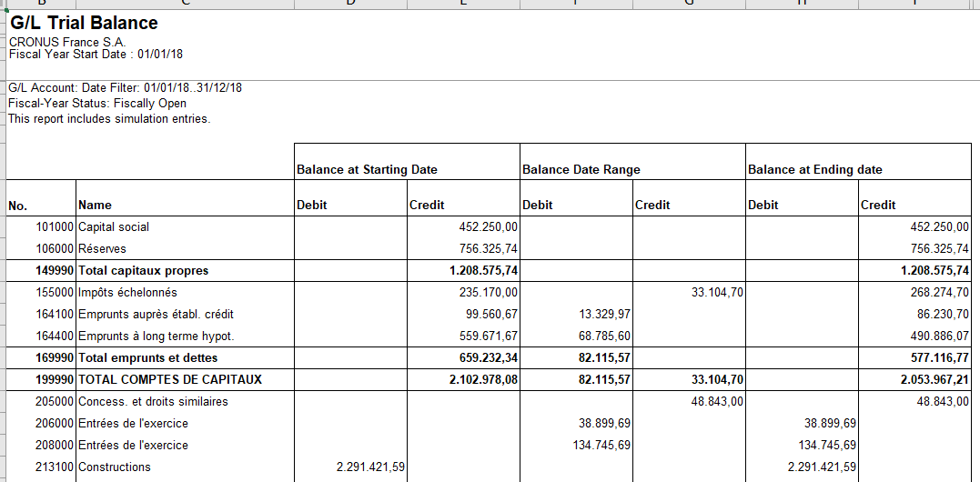
Task: Click the Réserves account name cell
Action: tap(103, 249)
